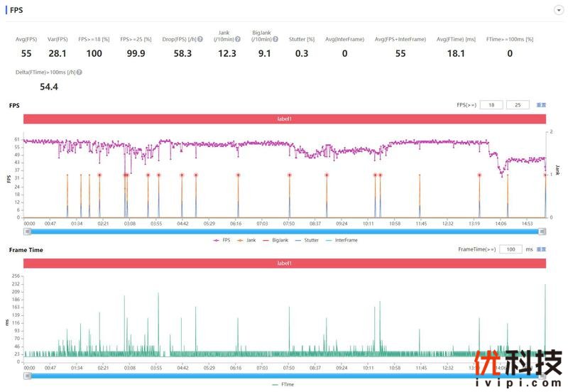Toggle the FPS series in the legend
Screen dimensions: 568x392
coord(222,240)
